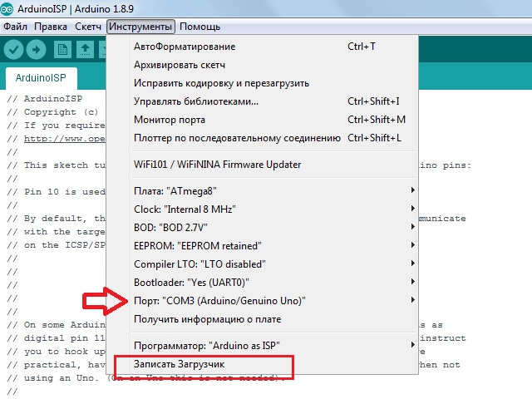Click the "// practical, hav" line

(56, 365)
